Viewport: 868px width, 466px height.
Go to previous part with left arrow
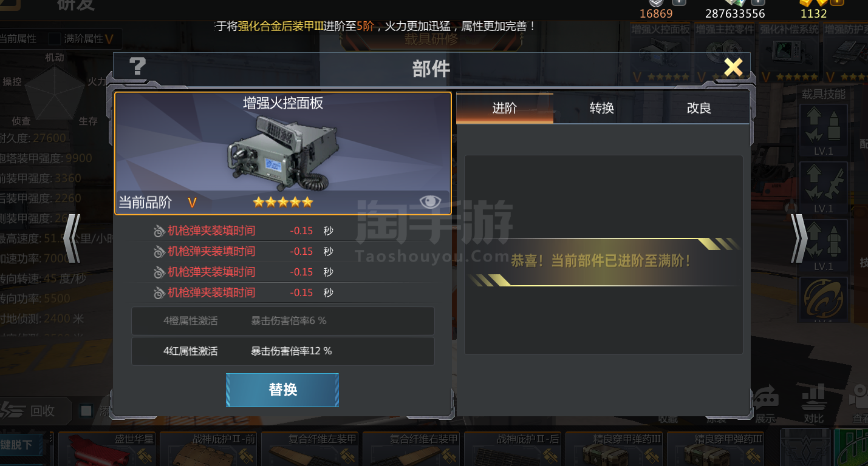tap(72, 238)
